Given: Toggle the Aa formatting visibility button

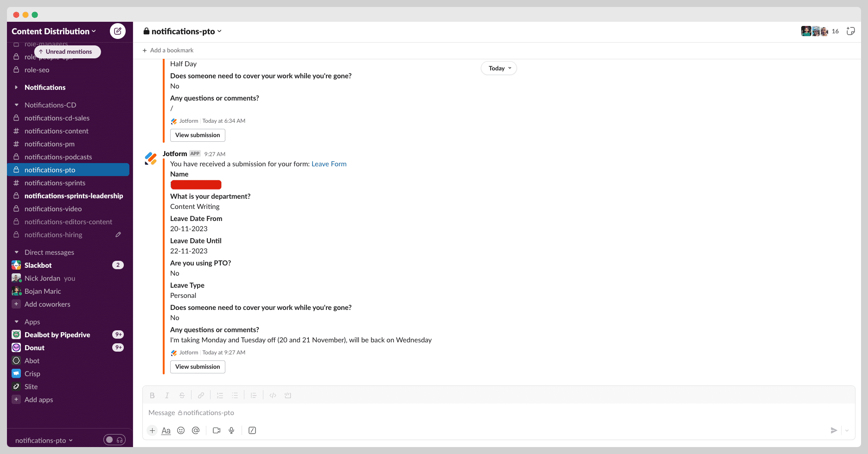Looking at the screenshot, I should pos(166,430).
